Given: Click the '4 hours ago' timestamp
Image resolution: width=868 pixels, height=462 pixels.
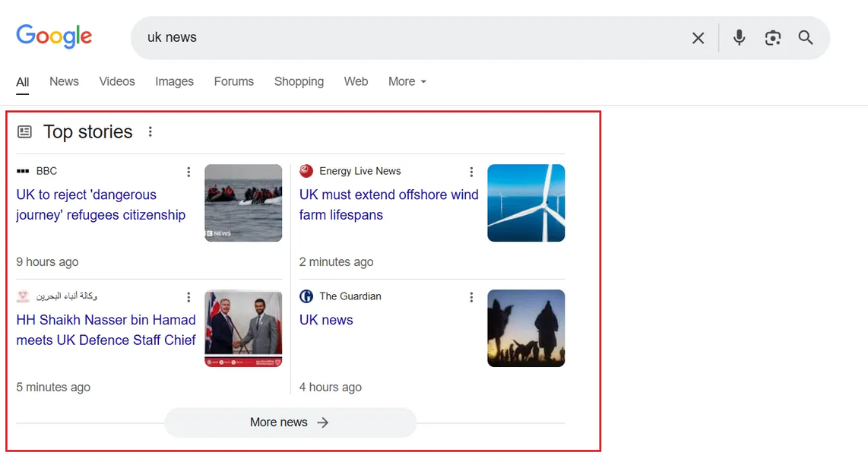Looking at the screenshot, I should coord(331,388).
